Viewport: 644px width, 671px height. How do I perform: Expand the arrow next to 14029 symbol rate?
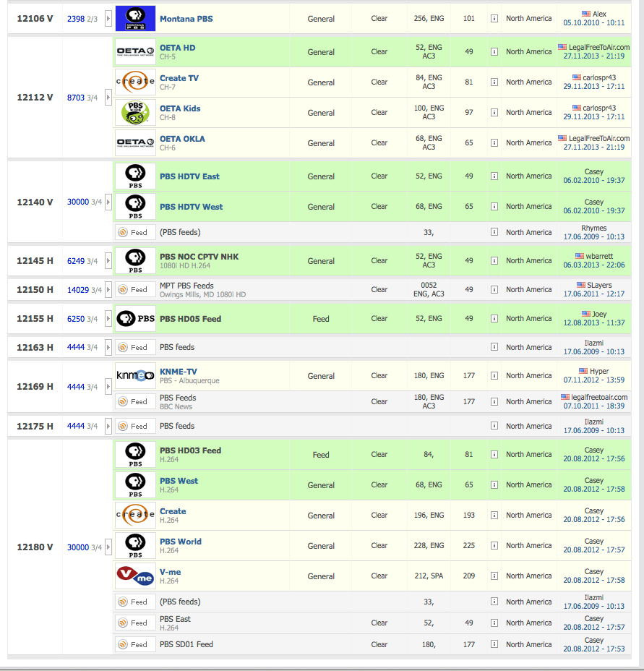(108, 290)
